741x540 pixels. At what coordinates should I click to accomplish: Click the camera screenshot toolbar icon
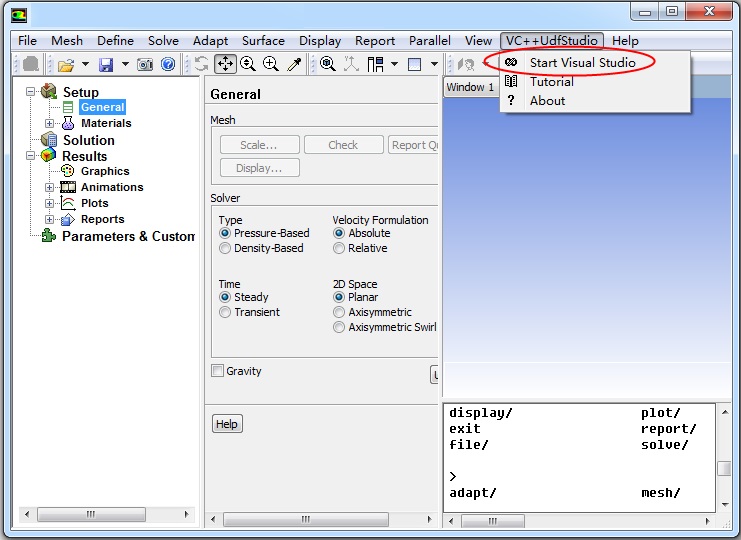pyautogui.click(x=145, y=64)
